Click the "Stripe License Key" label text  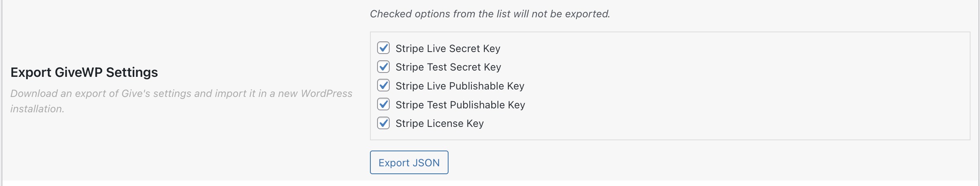click(439, 124)
